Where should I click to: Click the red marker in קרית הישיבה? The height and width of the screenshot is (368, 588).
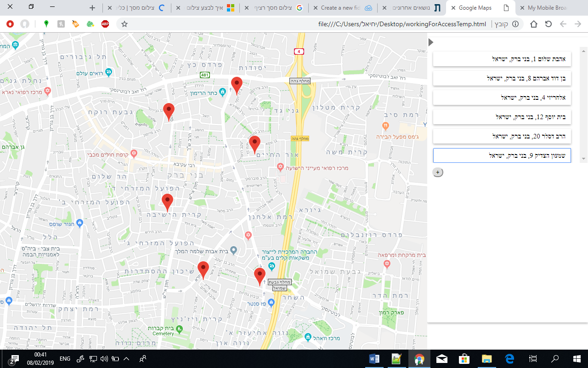click(x=168, y=202)
